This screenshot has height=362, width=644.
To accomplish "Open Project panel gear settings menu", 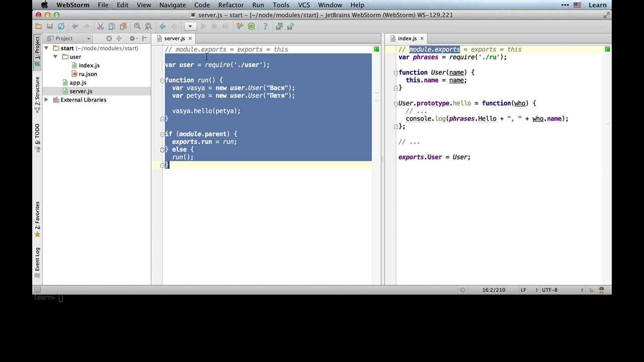I will [x=133, y=38].
